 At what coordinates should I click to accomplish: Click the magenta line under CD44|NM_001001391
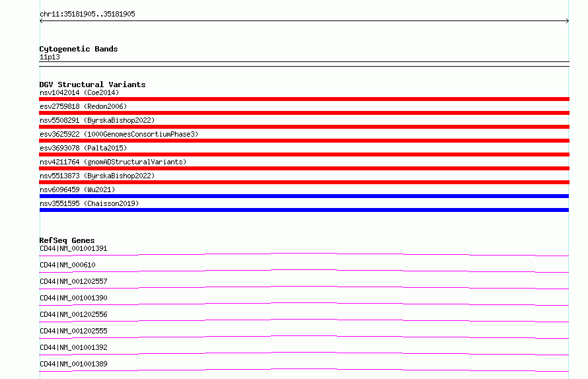pos(304,255)
